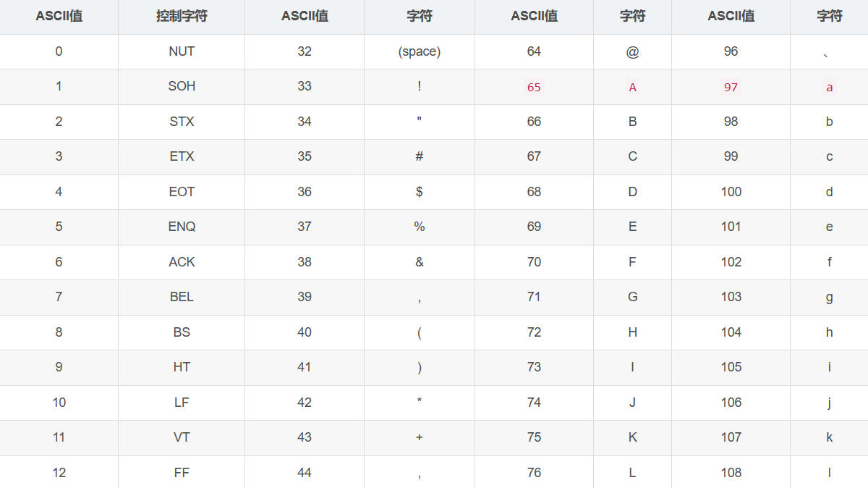The width and height of the screenshot is (868, 488).
Task: Select the % character cell
Action: point(420,227)
